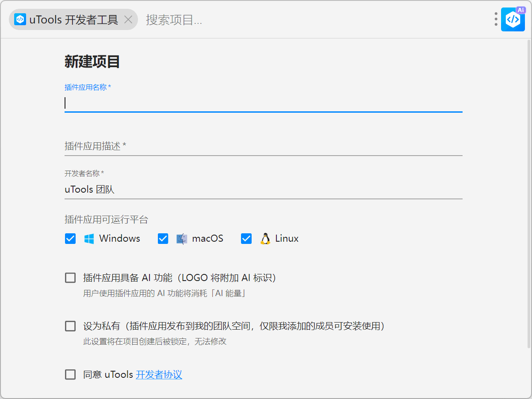Enable 插件应用具备 AI 功能 checkbox
532x399 pixels.
pyautogui.click(x=70, y=278)
